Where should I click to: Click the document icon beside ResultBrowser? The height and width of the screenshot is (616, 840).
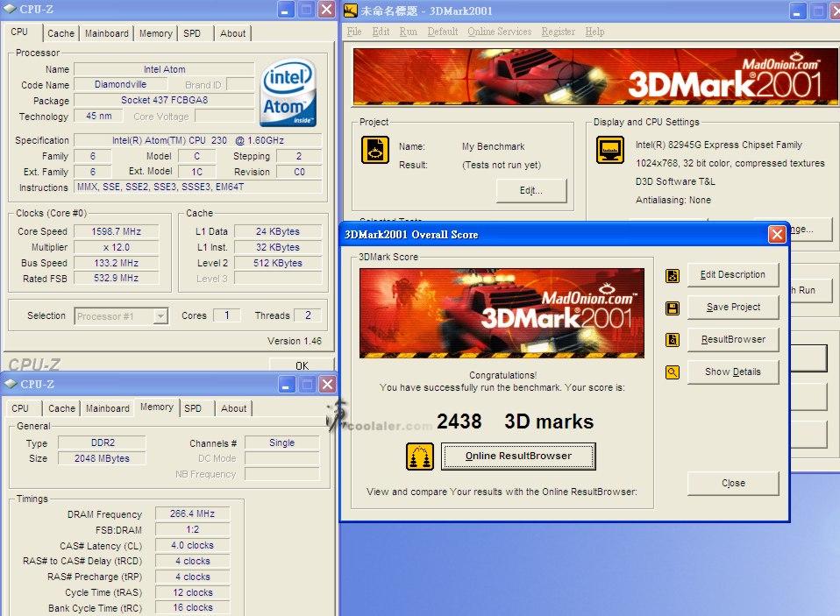pos(673,340)
